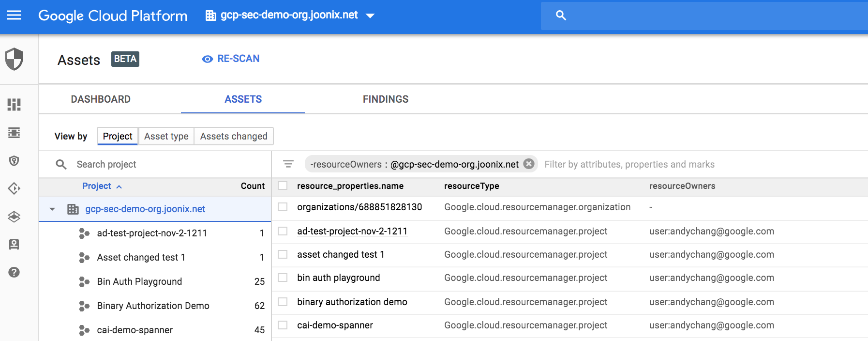This screenshot has width=868, height=341.
Task: Select ad-test-project-nov-2-1211 in project tree
Action: (152, 233)
